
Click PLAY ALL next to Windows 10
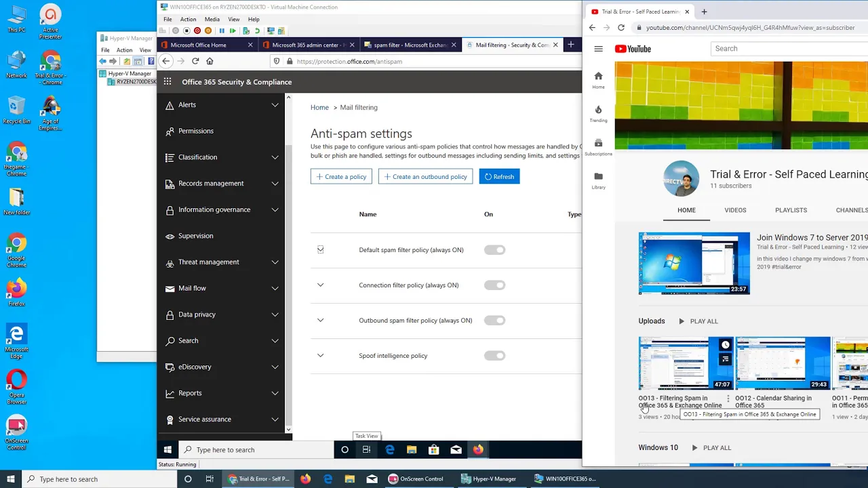[711, 448]
